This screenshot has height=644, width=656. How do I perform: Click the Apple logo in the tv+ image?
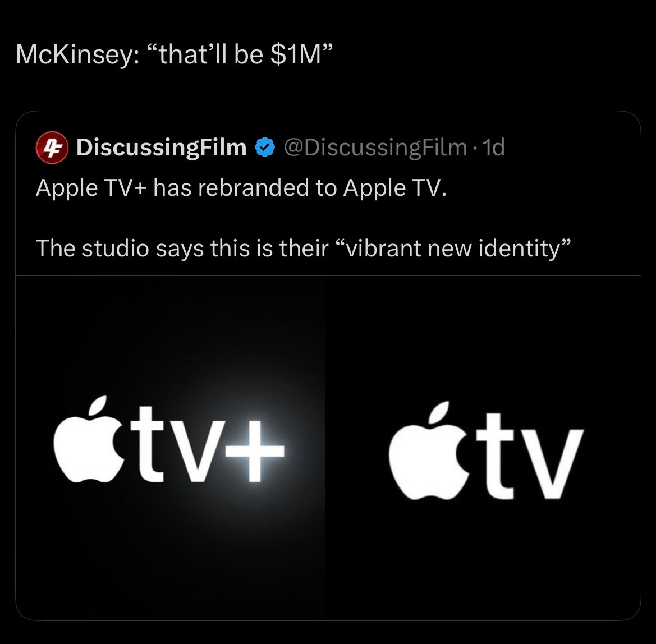90,439
